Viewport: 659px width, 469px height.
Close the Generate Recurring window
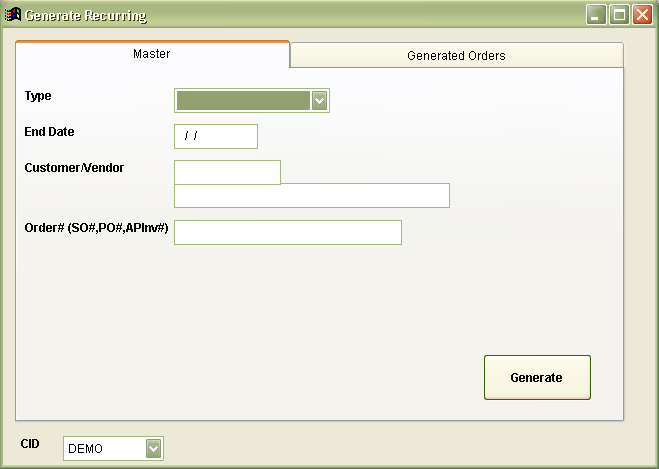642,15
